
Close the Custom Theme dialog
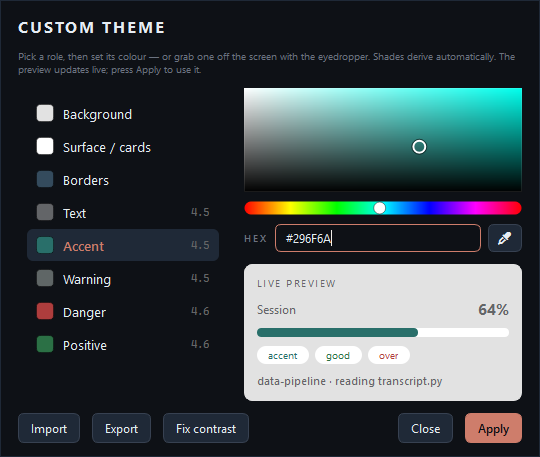425,428
